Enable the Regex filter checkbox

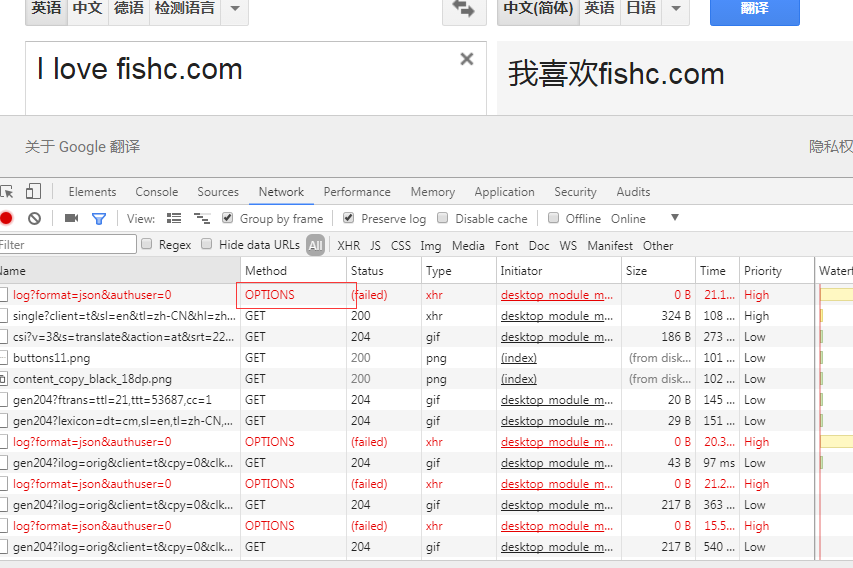coord(147,244)
